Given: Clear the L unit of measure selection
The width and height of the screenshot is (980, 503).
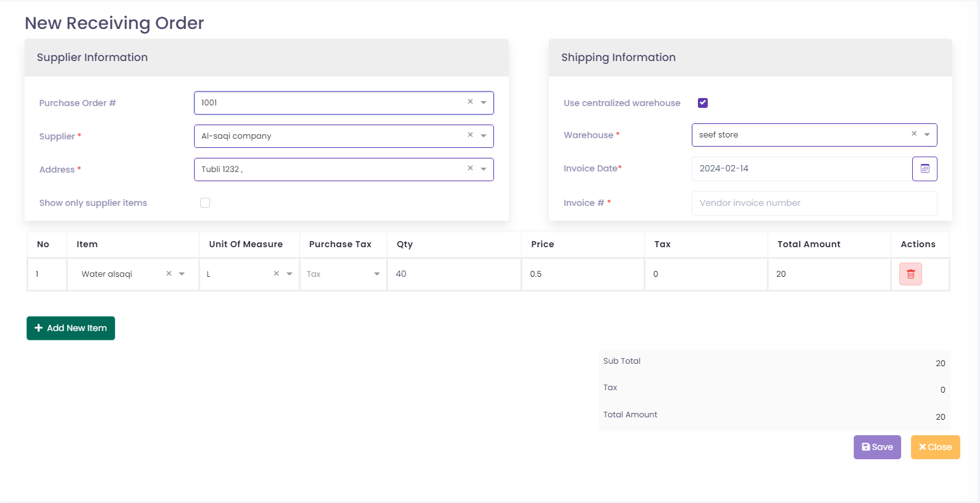Looking at the screenshot, I should (x=277, y=274).
